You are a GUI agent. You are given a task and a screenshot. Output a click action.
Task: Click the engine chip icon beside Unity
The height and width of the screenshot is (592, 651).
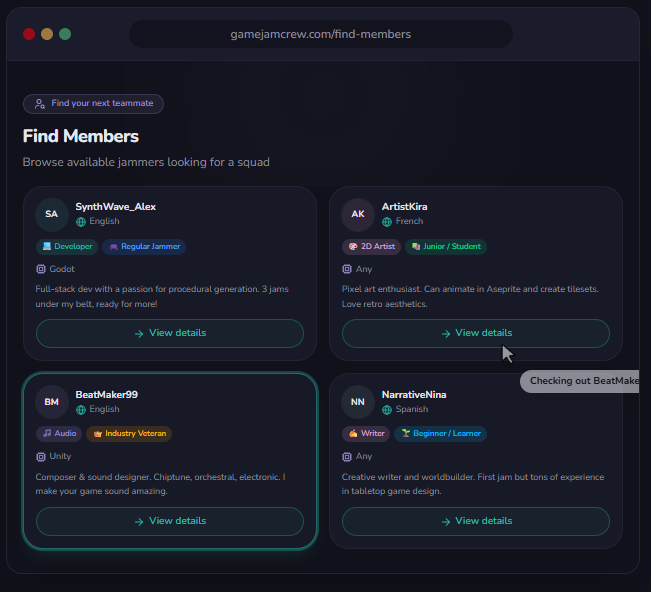(41, 456)
